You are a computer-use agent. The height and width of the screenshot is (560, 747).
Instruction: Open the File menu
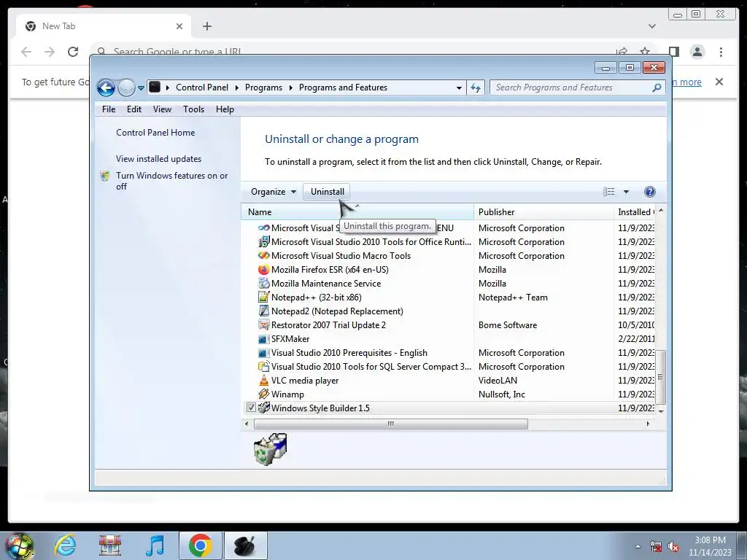109,109
